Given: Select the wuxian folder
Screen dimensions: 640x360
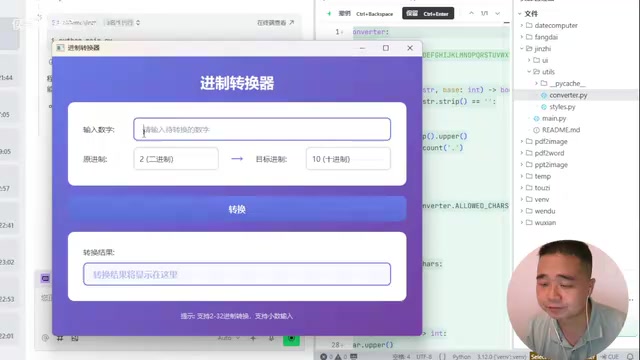Looking at the screenshot, I should (545, 223).
